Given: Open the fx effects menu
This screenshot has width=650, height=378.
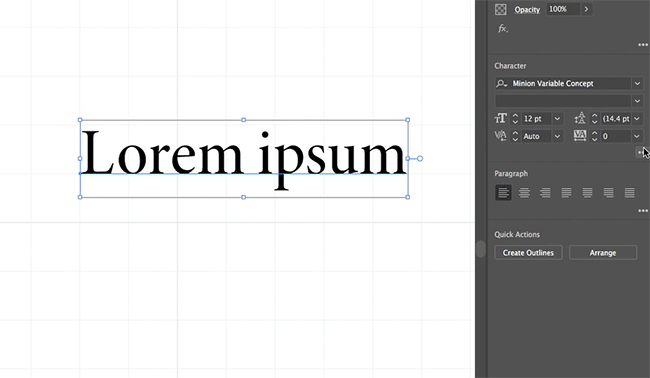Looking at the screenshot, I should [502, 29].
